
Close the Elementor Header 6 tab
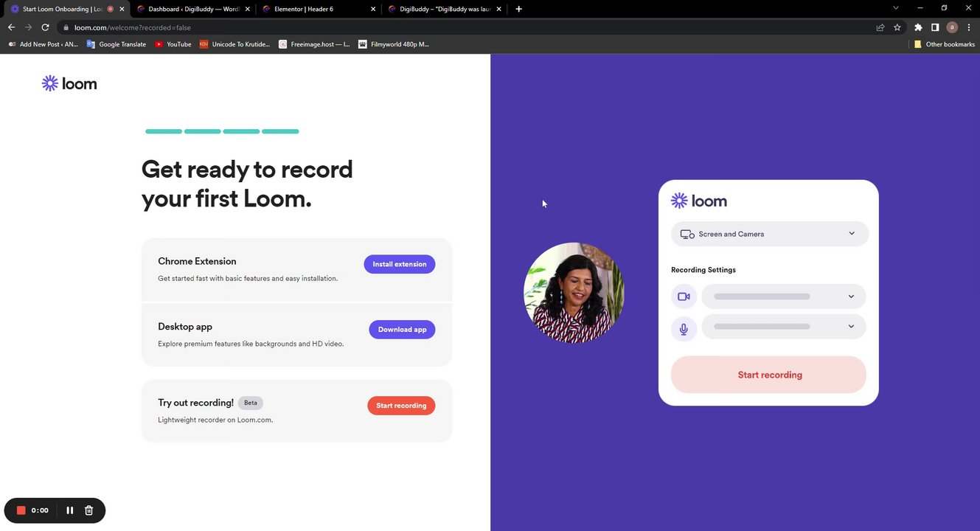(373, 9)
